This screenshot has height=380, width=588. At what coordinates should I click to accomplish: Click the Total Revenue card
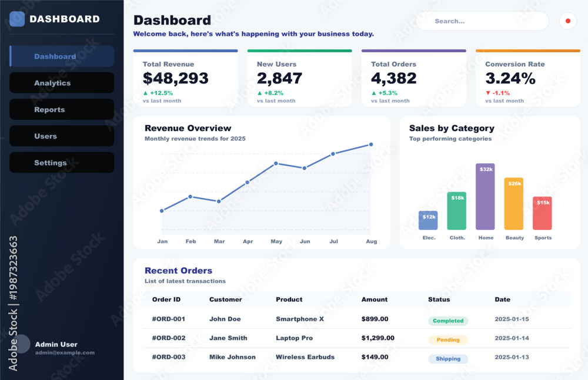pyautogui.click(x=186, y=78)
